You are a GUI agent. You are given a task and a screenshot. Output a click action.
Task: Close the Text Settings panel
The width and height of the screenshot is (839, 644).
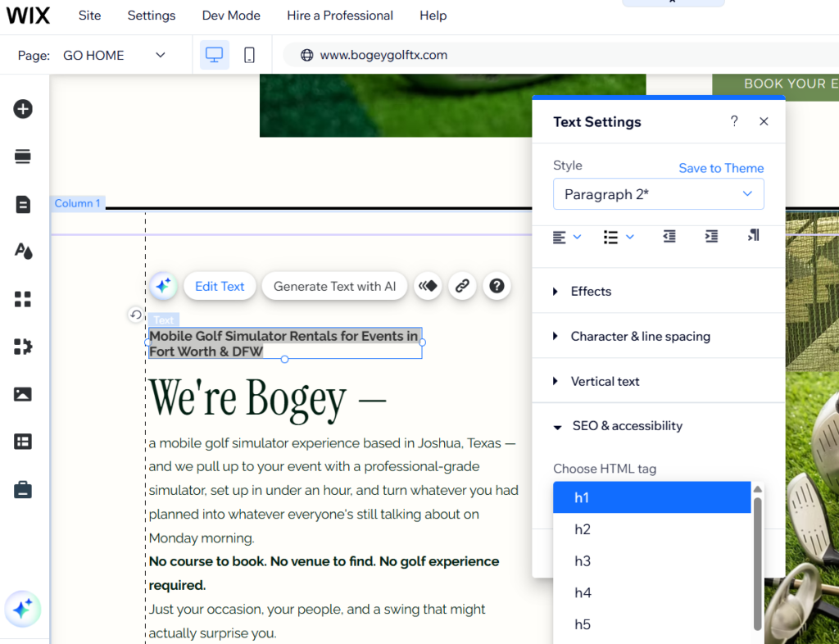pos(764,121)
